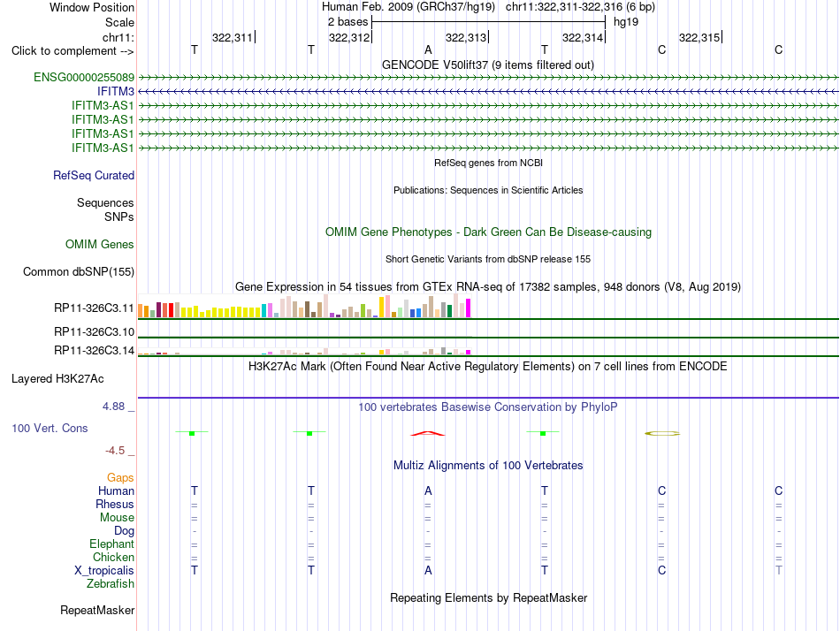The width and height of the screenshot is (840, 631).
Task: Open the RefSeq genes from NCBI title
Action: (x=488, y=163)
